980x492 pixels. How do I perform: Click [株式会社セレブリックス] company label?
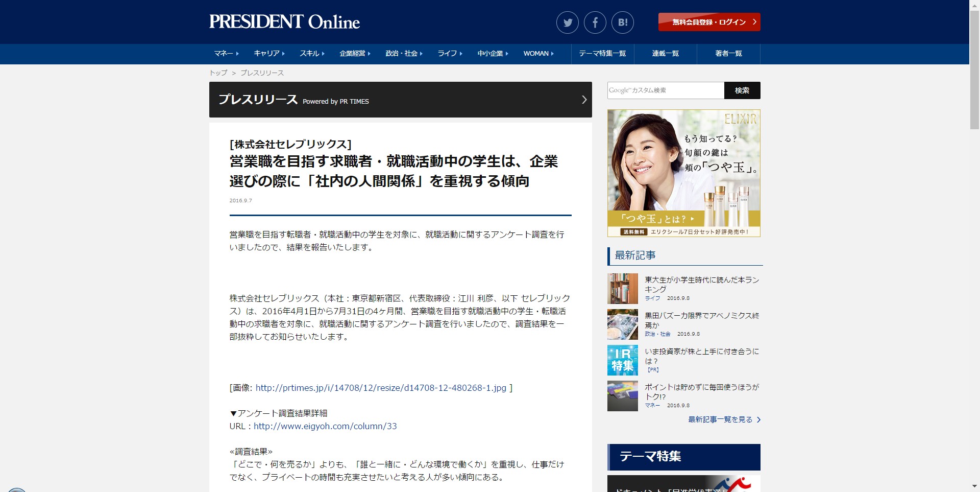tap(290, 145)
